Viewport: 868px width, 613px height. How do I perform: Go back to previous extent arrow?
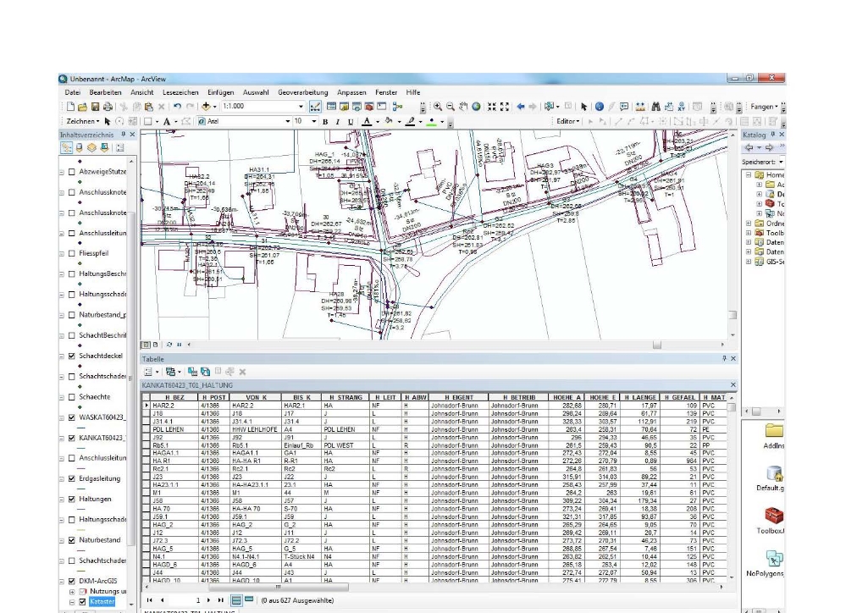click(520, 106)
